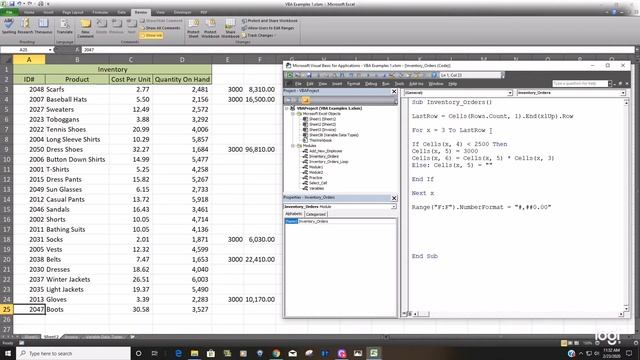Open the VBA File menu
This screenshot has width=640, height=360.
coord(298,84)
